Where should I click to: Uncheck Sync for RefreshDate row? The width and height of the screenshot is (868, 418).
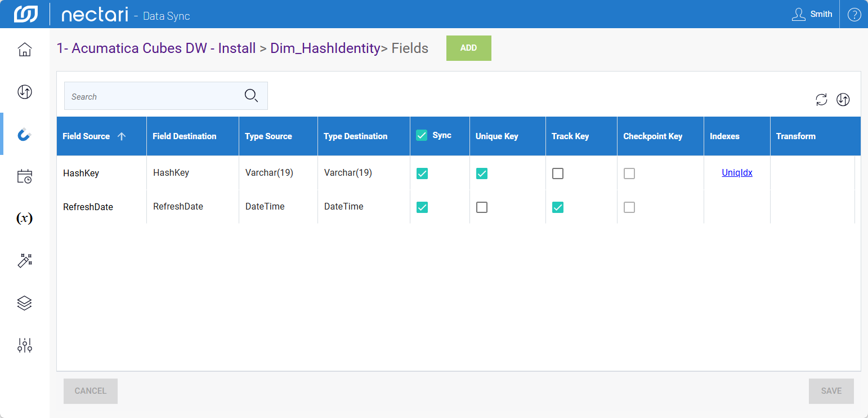[422, 207]
